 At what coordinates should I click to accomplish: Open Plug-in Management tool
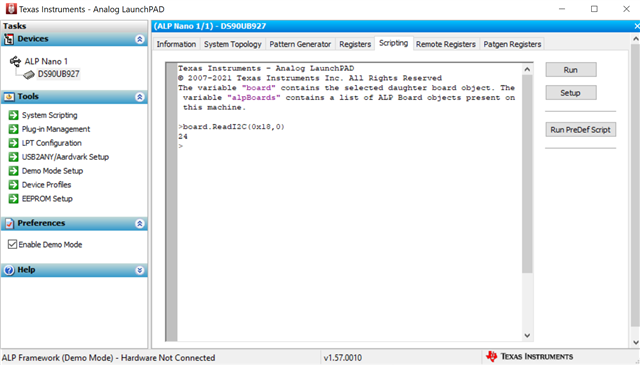56,129
